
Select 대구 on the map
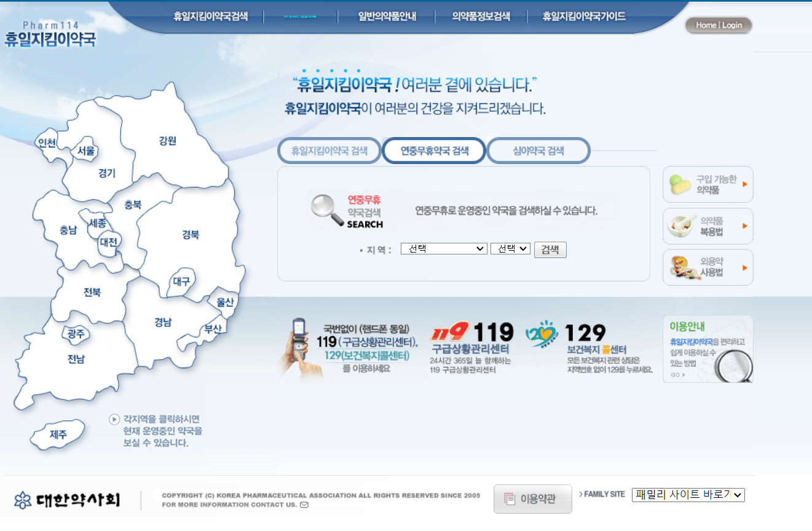tap(181, 281)
